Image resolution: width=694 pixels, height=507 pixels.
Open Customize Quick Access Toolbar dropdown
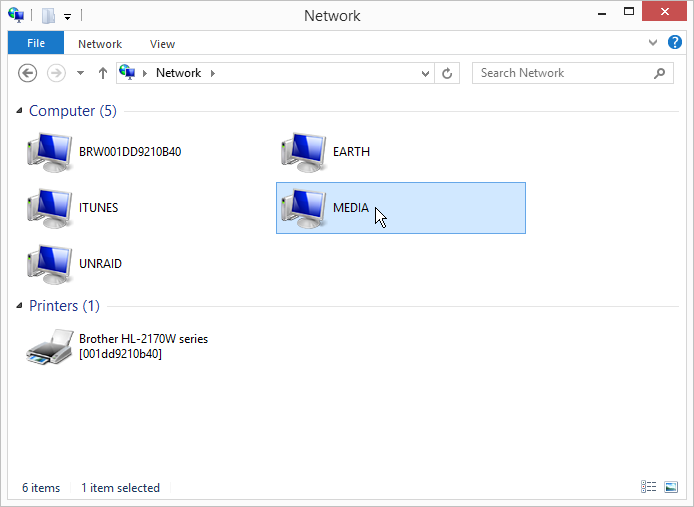click(x=67, y=17)
